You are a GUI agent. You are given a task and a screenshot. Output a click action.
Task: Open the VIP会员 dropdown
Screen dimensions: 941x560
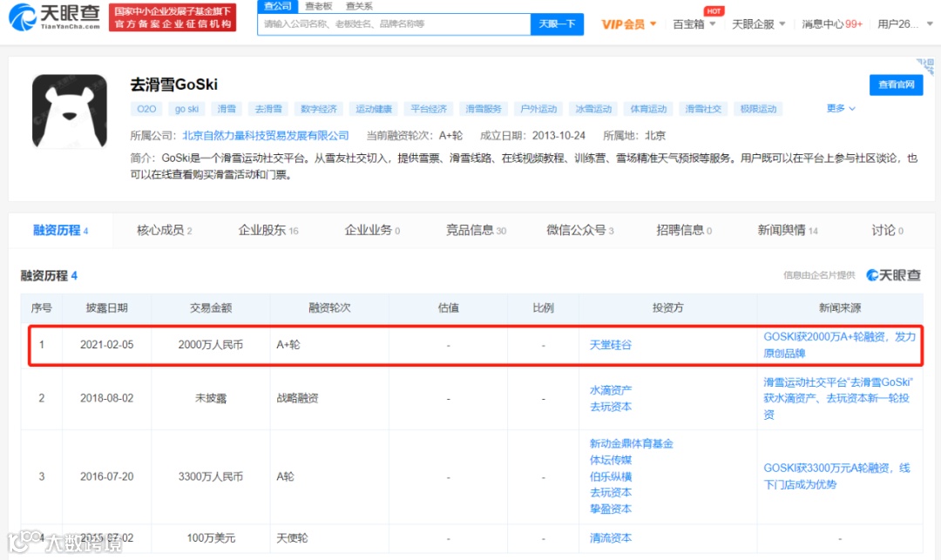[x=629, y=24]
